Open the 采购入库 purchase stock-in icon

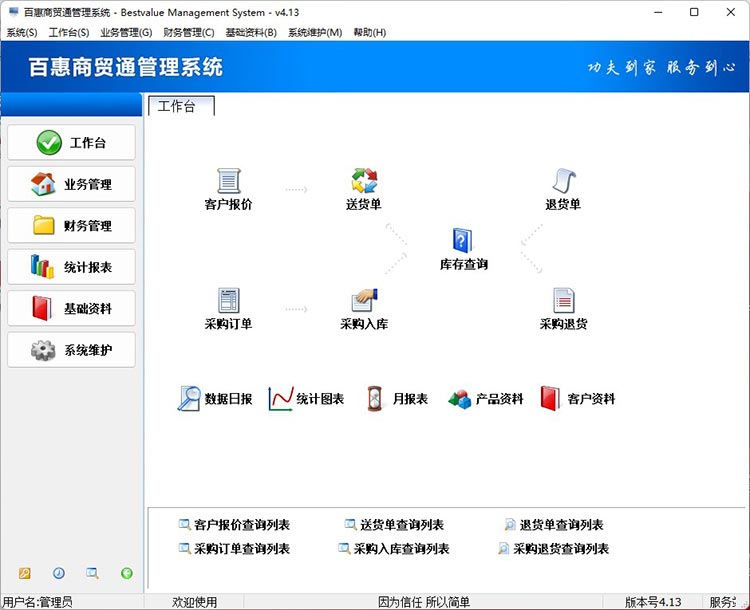pyautogui.click(x=364, y=300)
